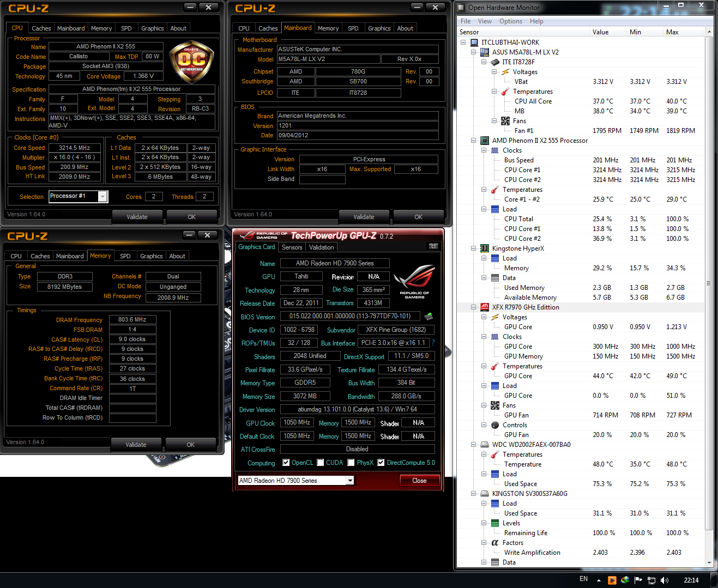Click the load bars icon under AMD Phenom processor
Viewport: 718px width, 588px height.
pyautogui.click(x=495, y=209)
